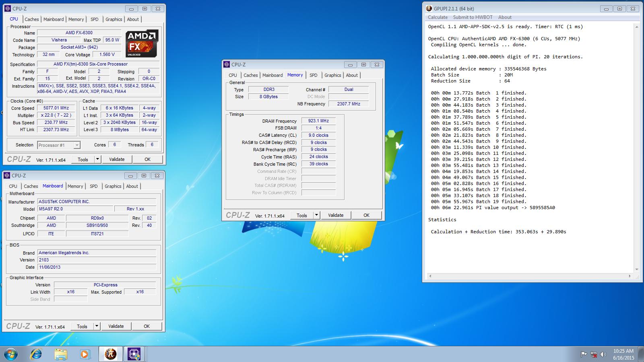Click the GPUPI title bar icon
The height and width of the screenshot is (362, 644).
[x=429, y=8]
